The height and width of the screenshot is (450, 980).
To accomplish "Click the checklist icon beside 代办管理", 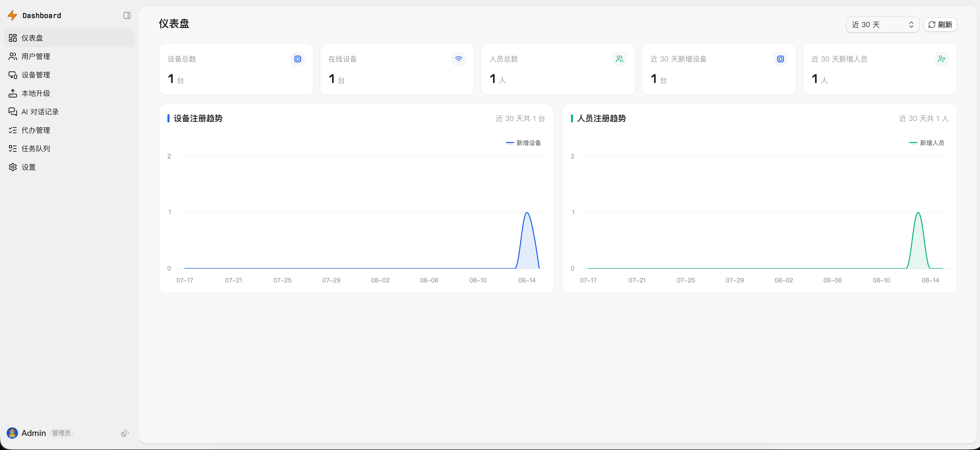I will pyautogui.click(x=13, y=130).
